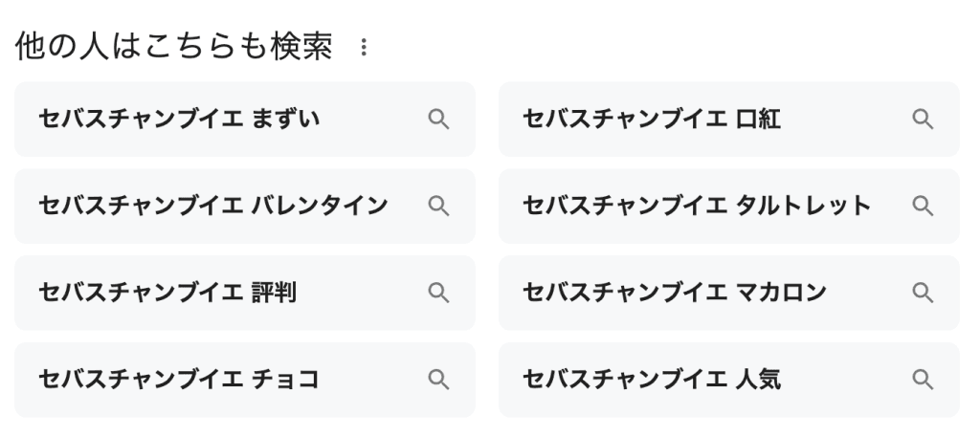Click the magnifier icon next to バレンタイン suggestion
The image size is (980, 437).
[x=438, y=206]
